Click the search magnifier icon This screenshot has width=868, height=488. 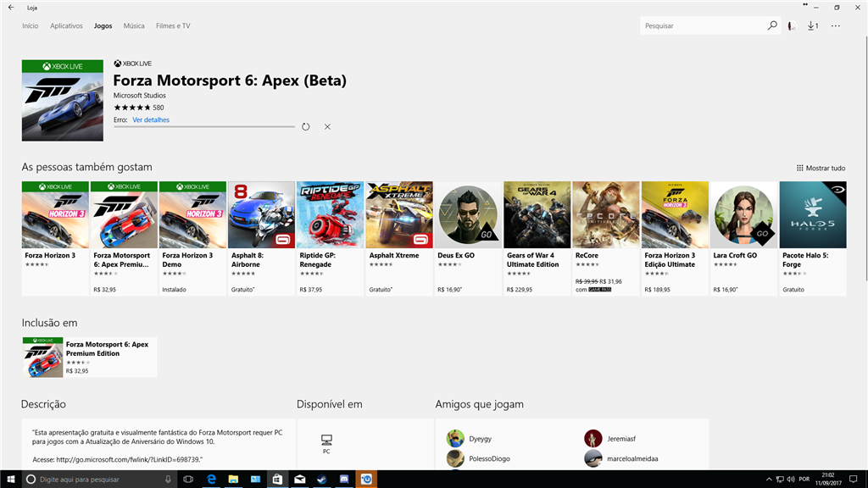point(772,25)
